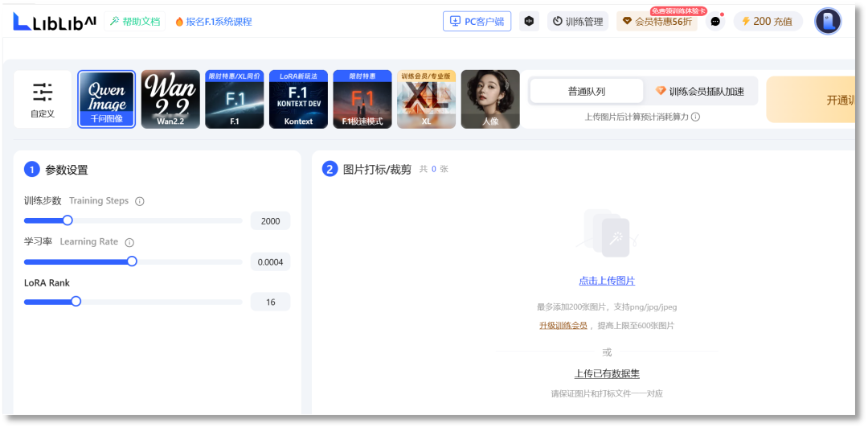This screenshot has width=868, height=428.
Task: Select the Wan2.2 model thumbnail
Action: (170, 99)
